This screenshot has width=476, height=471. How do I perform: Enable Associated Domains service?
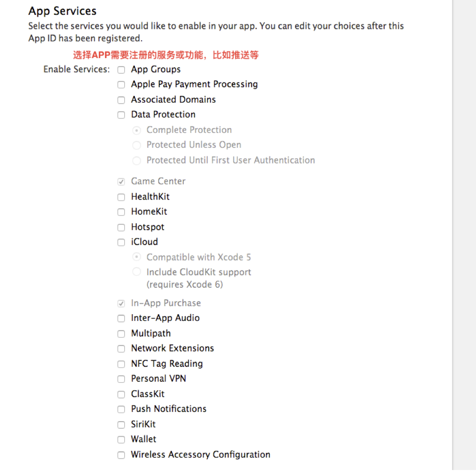[121, 100]
